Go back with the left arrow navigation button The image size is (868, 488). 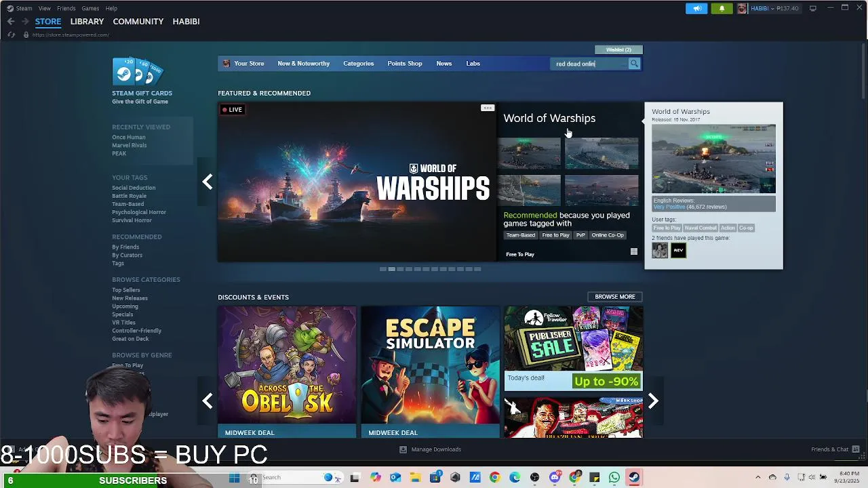[11, 21]
